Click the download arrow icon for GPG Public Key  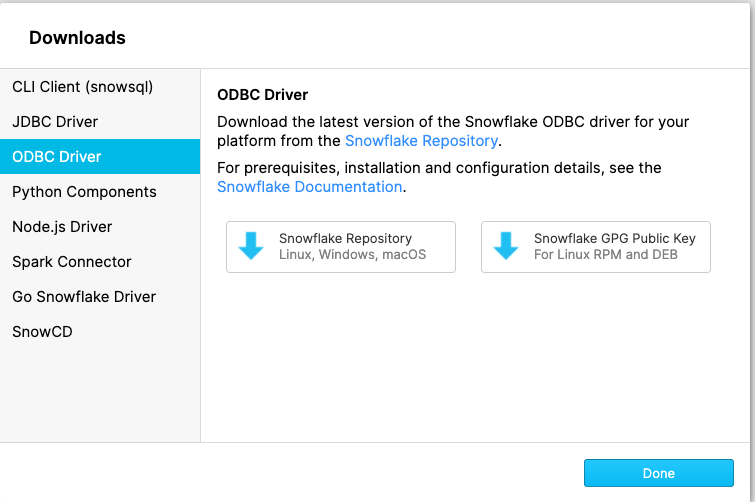[506, 247]
